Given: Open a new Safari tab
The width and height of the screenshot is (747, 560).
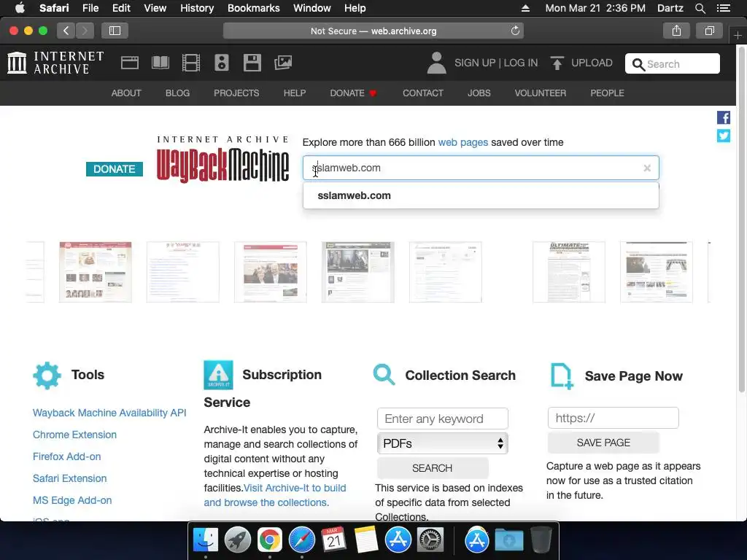Looking at the screenshot, I should pyautogui.click(x=738, y=35).
